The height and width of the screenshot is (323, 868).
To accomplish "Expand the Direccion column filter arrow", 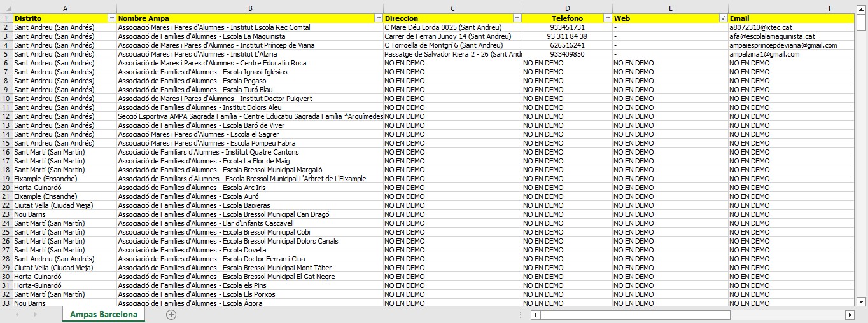I will coord(517,18).
